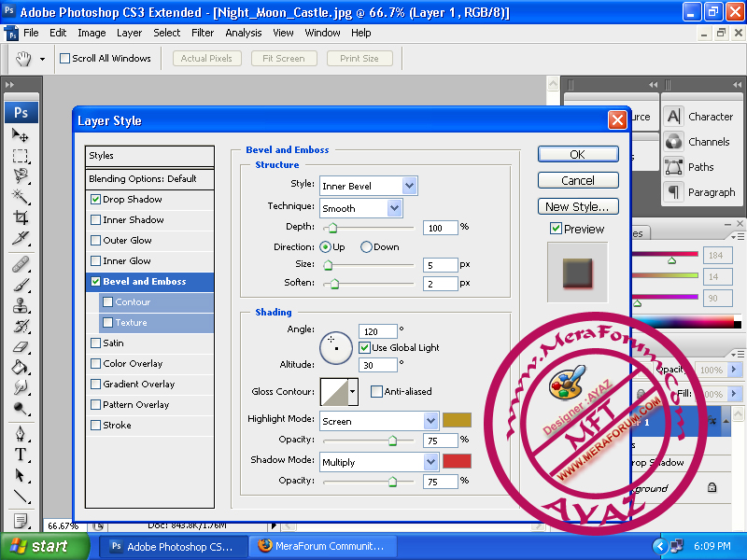Viewport: 747px width, 560px height.
Task: Click the Ps logo atop the toolbox
Action: click(x=21, y=112)
